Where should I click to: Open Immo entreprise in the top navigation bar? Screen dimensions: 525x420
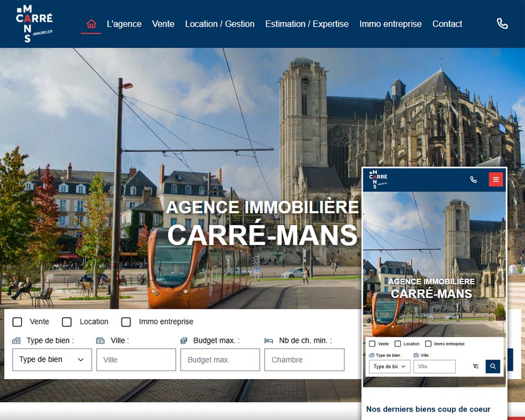point(391,24)
